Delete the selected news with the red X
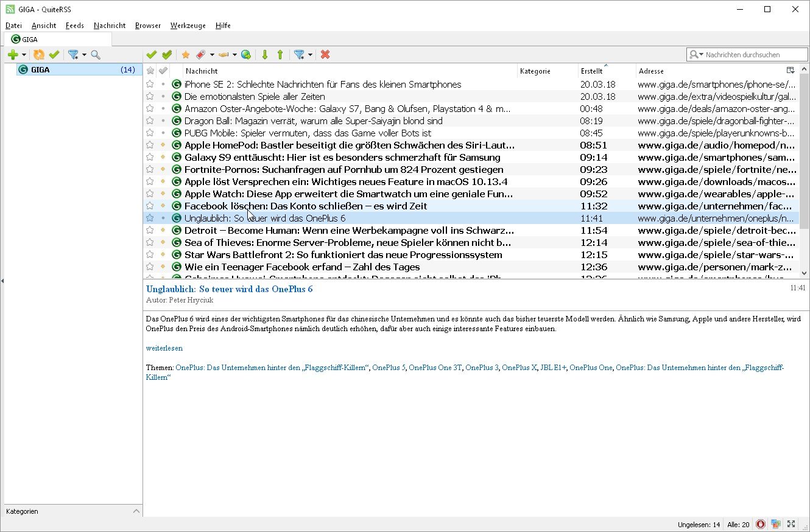 (325, 54)
